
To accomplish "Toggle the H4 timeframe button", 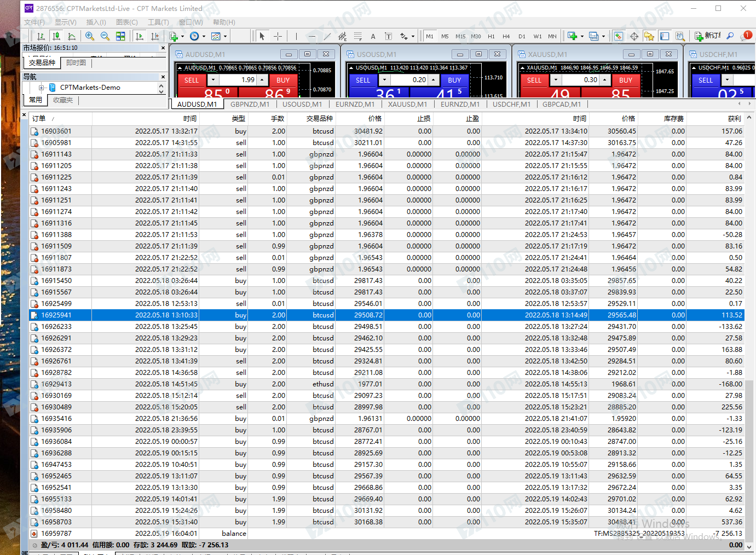I will [x=506, y=37].
